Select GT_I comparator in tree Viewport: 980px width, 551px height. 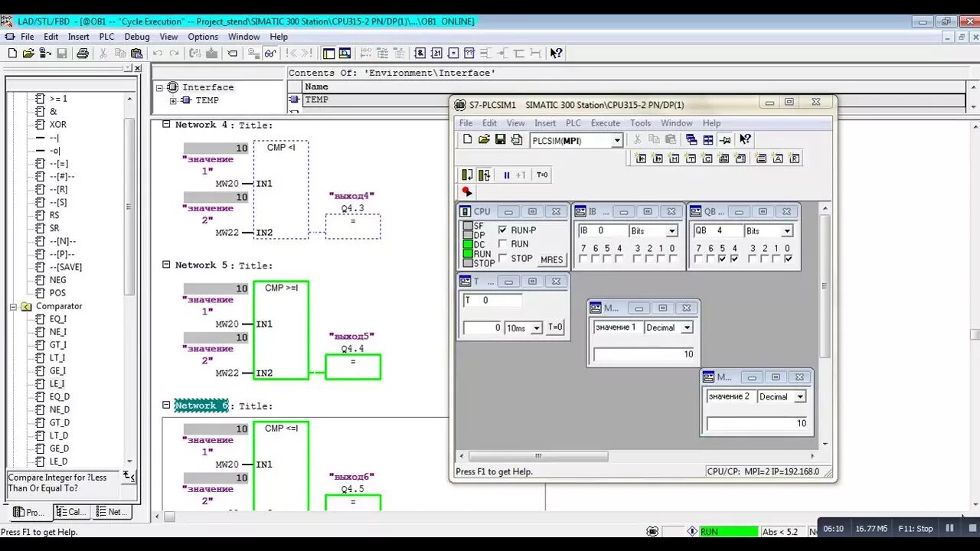58,345
